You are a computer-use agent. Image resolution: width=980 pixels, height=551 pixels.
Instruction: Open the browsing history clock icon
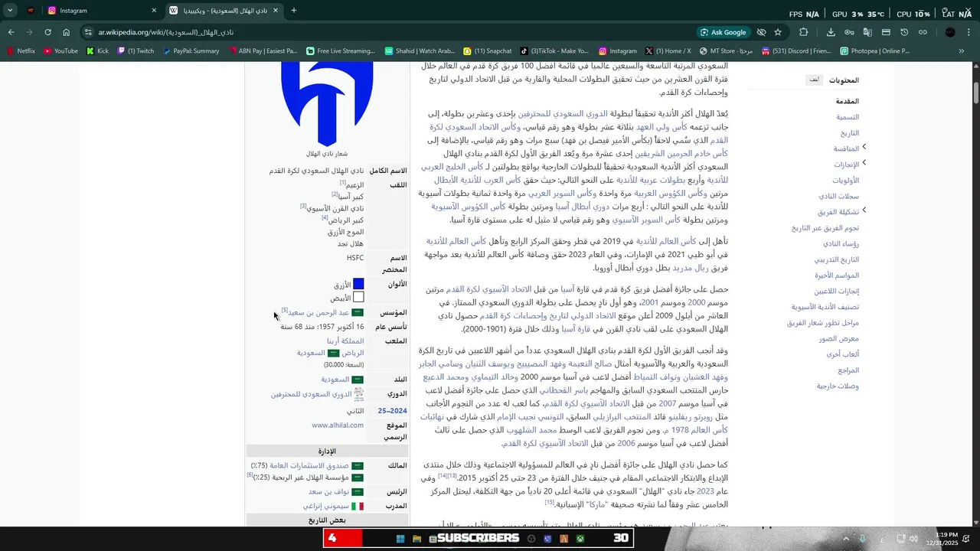pos(904,32)
